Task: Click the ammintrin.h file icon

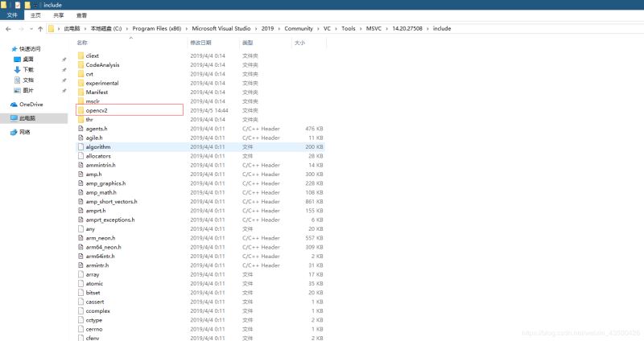Action: 81,165
